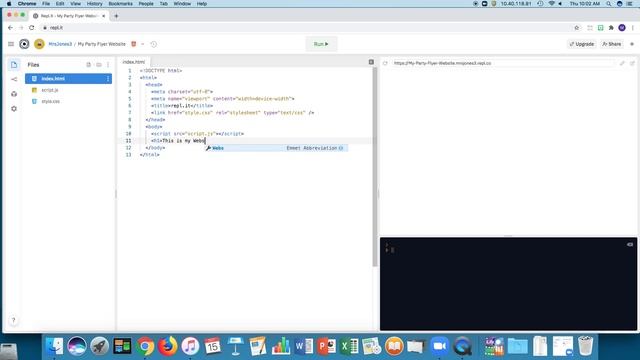Image resolution: width=640 pixels, height=360 pixels.
Task: Run the project with Run button
Action: click(x=321, y=44)
